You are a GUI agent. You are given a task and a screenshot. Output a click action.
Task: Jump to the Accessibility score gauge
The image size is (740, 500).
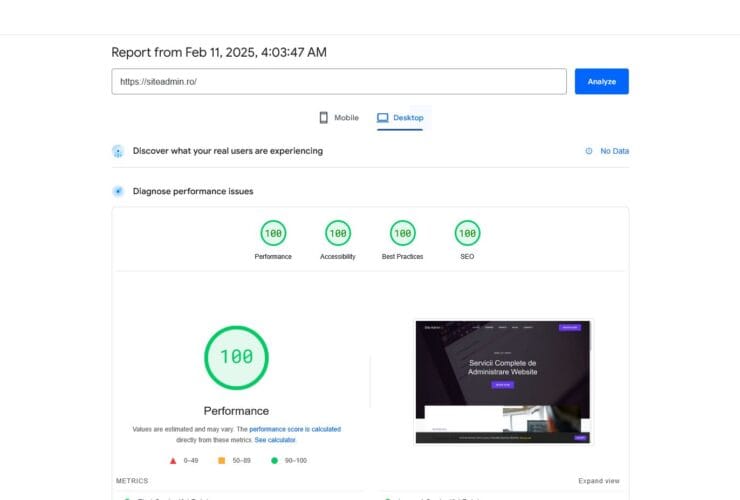[x=338, y=234]
